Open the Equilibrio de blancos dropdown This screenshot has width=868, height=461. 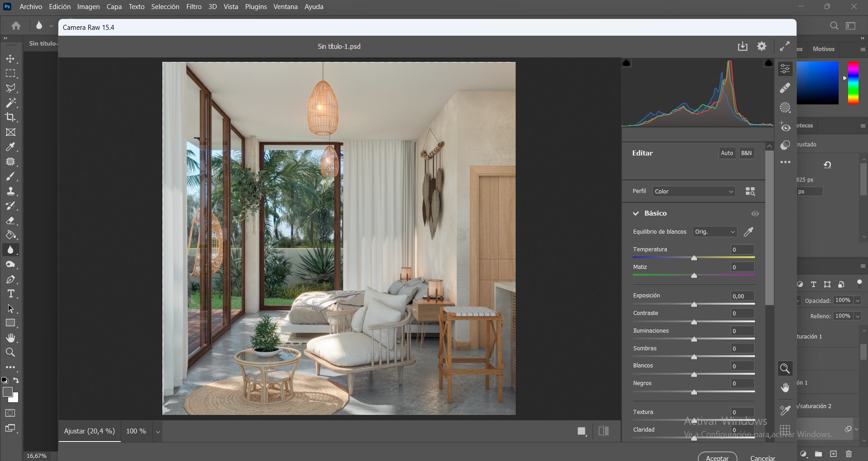714,231
